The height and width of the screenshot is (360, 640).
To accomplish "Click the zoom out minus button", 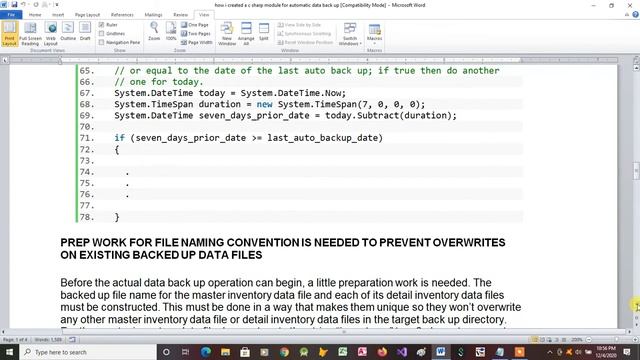I will click(x=589, y=340).
